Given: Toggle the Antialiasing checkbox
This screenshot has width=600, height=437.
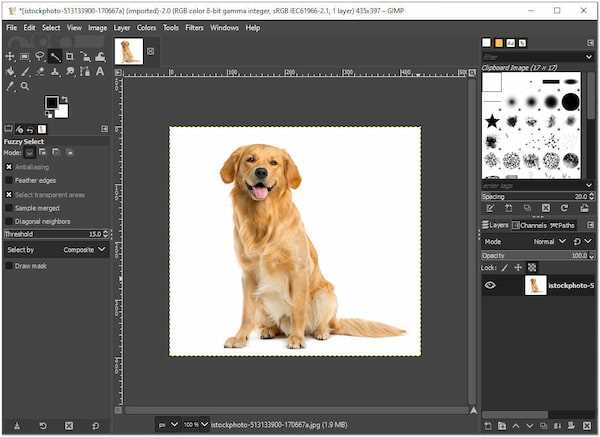Looking at the screenshot, I should [9, 167].
